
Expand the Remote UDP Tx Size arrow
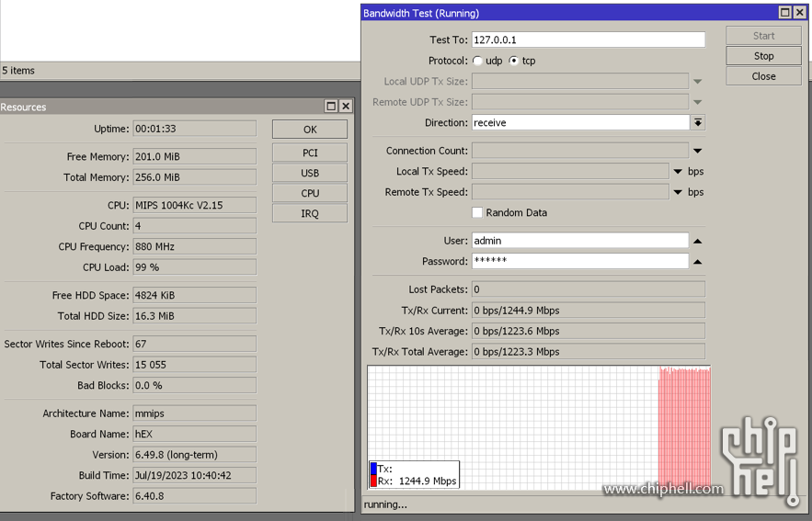(x=698, y=102)
